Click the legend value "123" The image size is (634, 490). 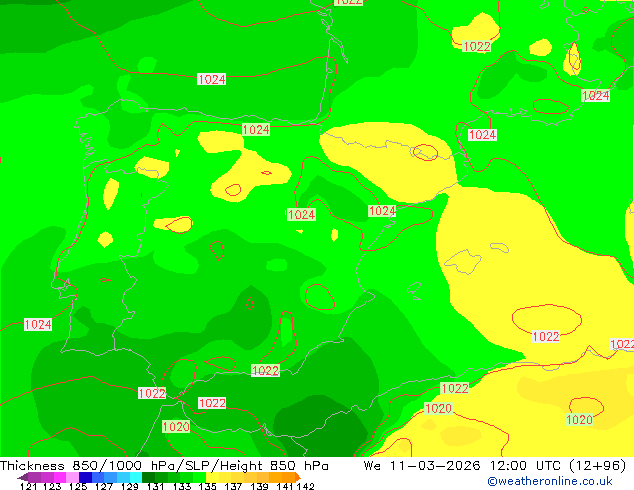[x=52, y=486]
